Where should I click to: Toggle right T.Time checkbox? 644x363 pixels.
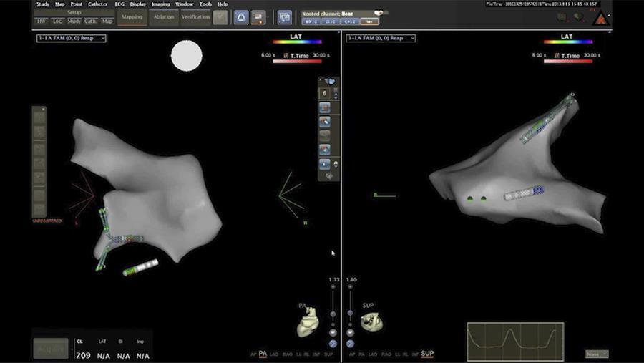pyautogui.click(x=557, y=56)
